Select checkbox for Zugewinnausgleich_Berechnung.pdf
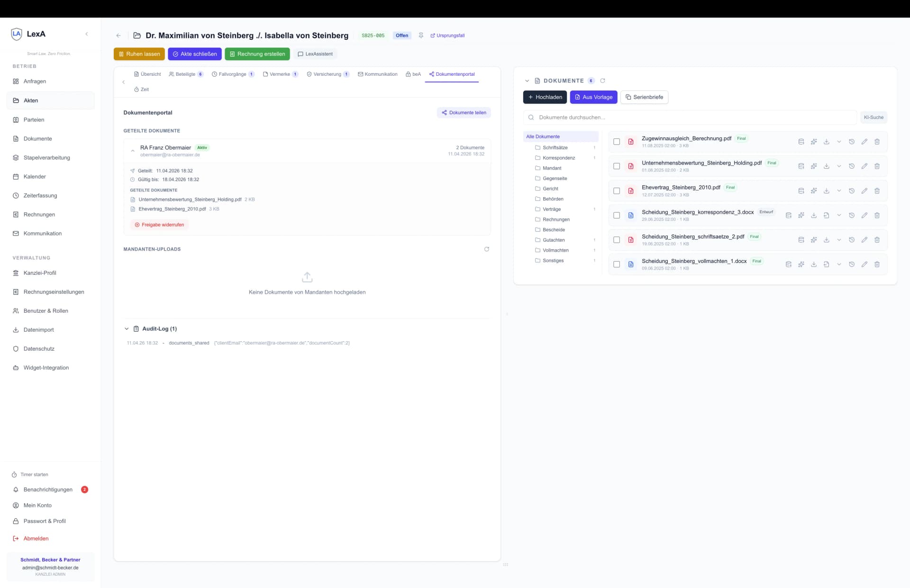The width and height of the screenshot is (910, 588). point(616,142)
